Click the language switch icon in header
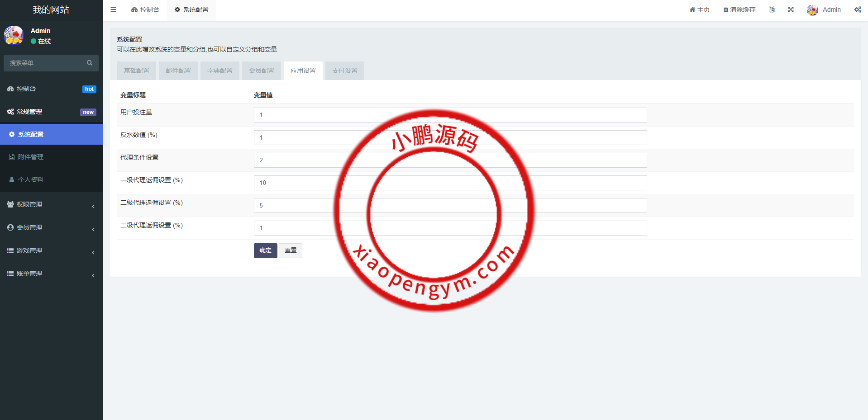This screenshot has height=420, width=868. tap(772, 9)
